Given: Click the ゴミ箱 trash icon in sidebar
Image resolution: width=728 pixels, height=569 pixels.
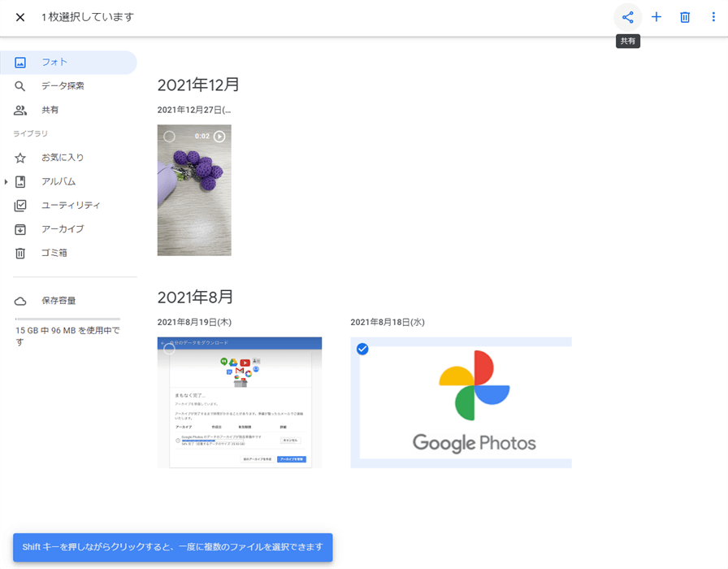Looking at the screenshot, I should tap(20, 253).
